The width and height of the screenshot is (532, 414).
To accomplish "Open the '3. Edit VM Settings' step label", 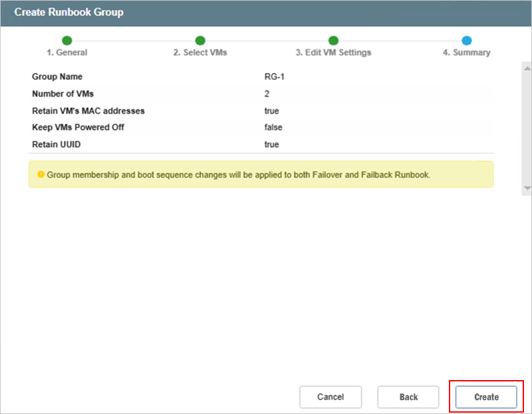I will [333, 53].
